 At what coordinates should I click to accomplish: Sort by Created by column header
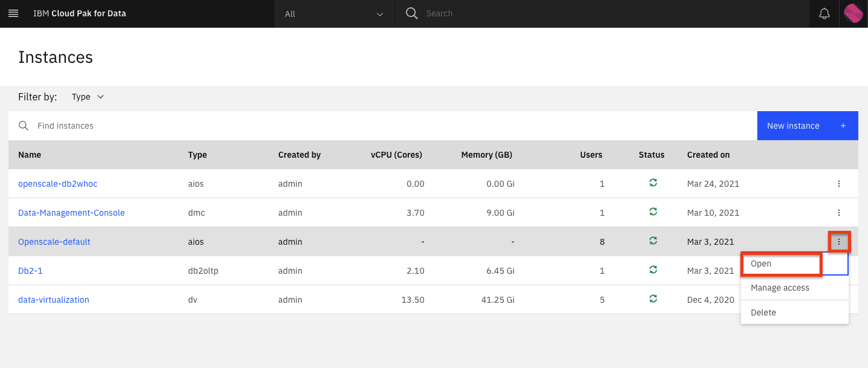pos(299,155)
